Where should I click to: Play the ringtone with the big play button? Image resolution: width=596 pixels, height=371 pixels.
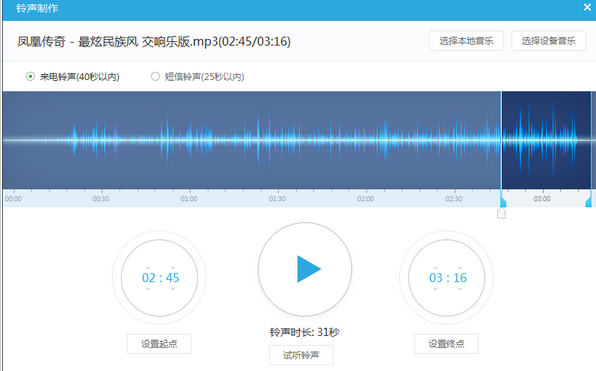(x=305, y=270)
